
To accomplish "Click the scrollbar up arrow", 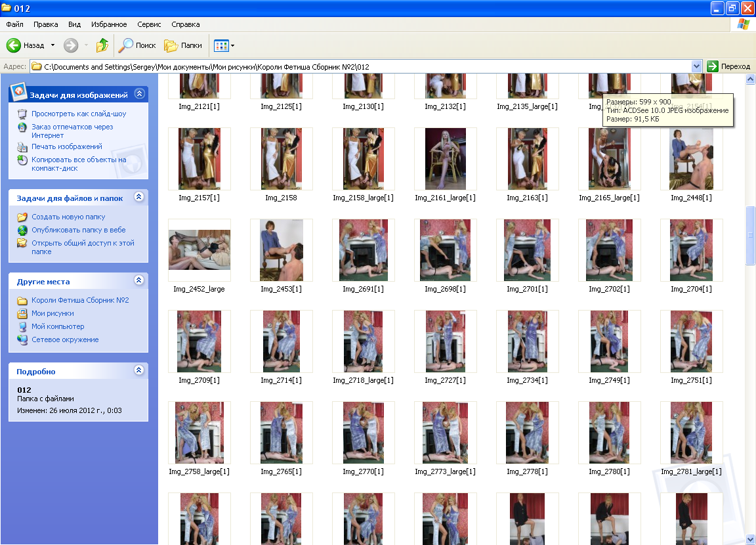I will pos(750,79).
